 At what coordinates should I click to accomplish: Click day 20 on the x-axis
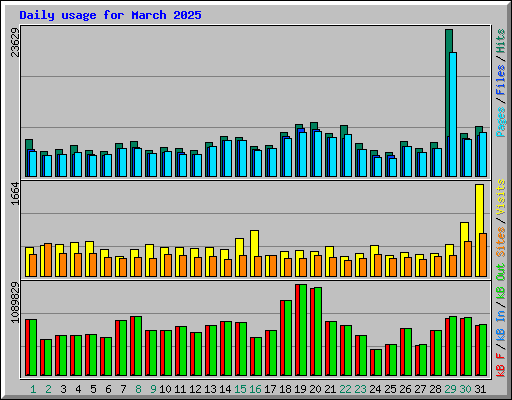(x=315, y=389)
